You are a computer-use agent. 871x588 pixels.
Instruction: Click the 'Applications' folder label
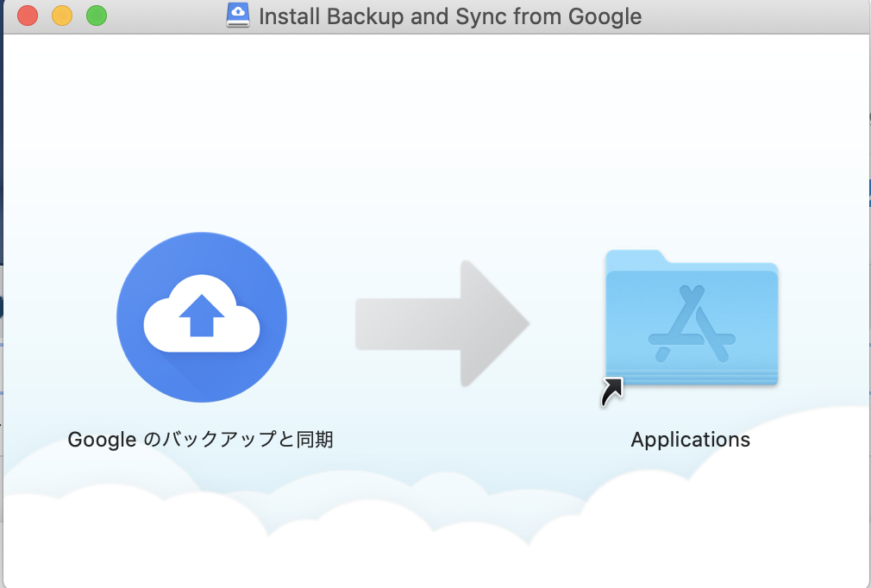coord(691,440)
